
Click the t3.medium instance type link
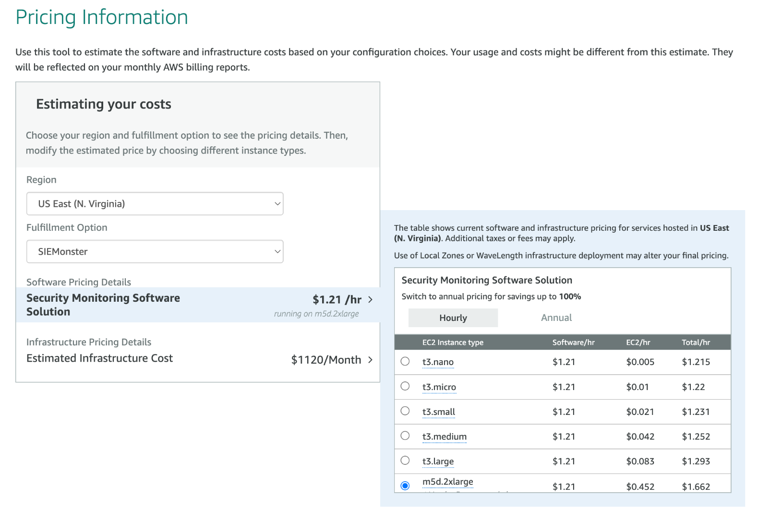(444, 437)
